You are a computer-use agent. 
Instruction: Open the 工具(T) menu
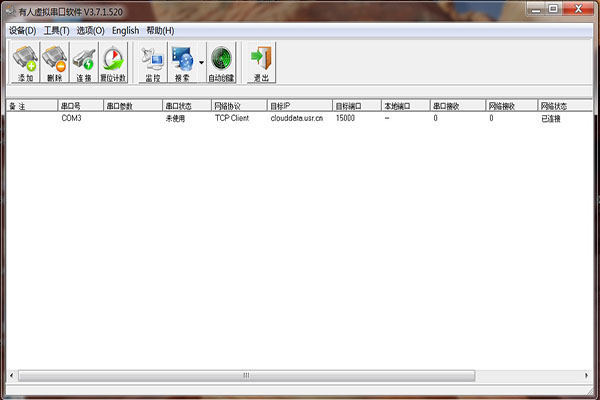56,31
